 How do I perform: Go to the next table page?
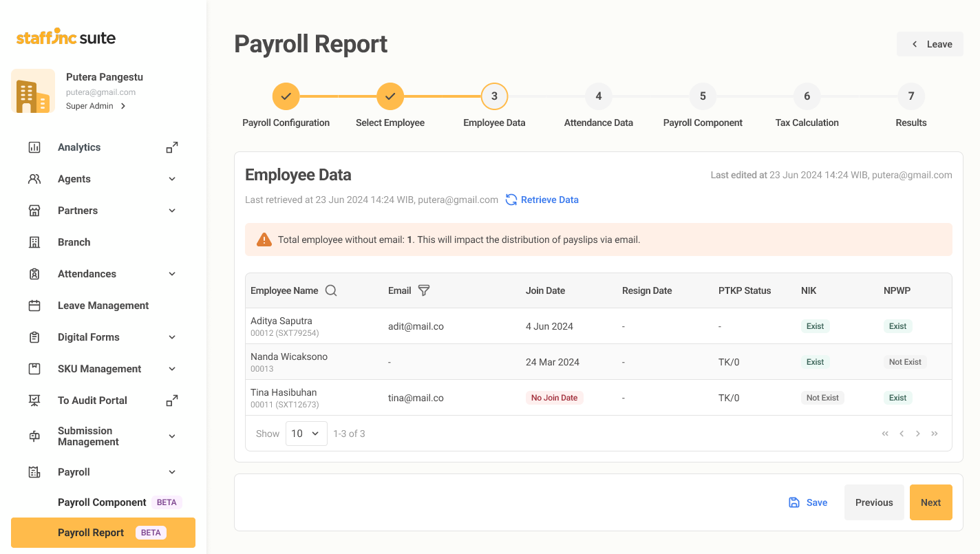[918, 434]
